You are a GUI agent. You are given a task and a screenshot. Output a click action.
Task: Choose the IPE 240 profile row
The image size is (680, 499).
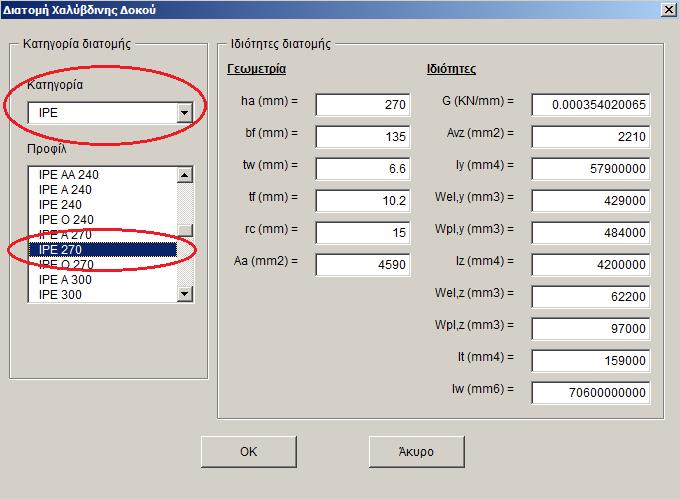(x=103, y=205)
